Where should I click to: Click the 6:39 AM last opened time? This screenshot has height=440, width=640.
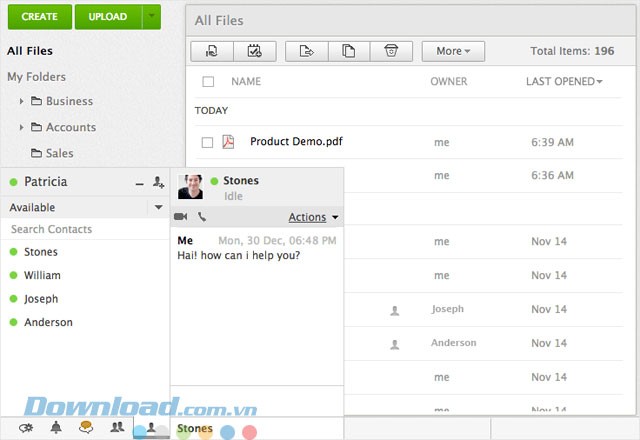552,142
